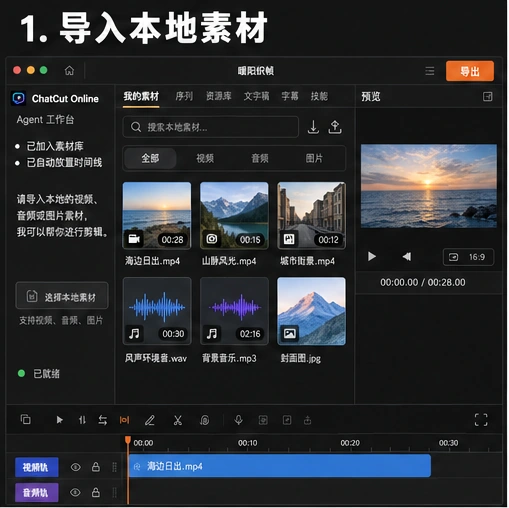Click the home icon in title bar

[x=69, y=70]
